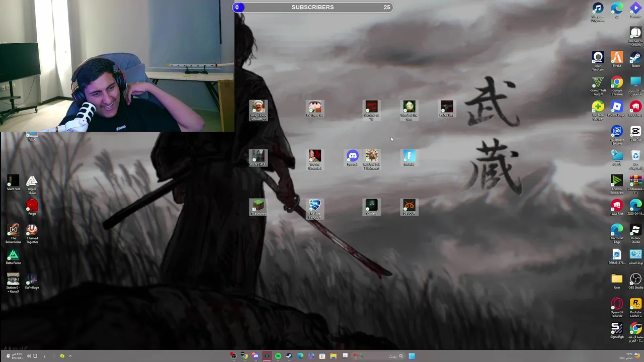Open the Fortnite desktop shortcut
This screenshot has width=644, height=362.
(409, 158)
